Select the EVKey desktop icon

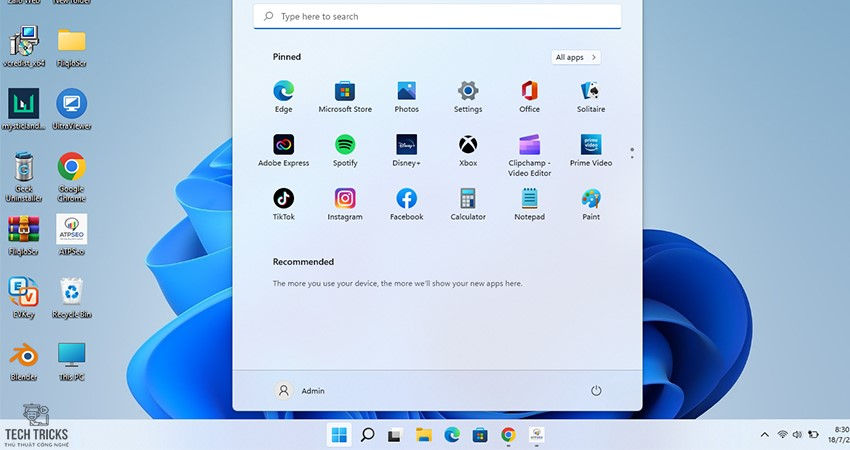[x=24, y=297]
